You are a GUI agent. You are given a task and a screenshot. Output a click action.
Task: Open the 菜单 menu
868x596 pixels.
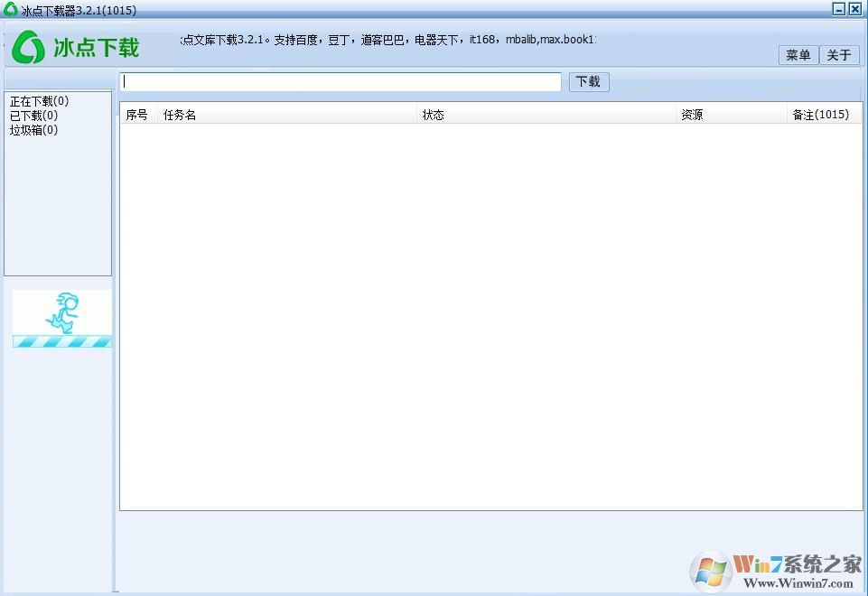(x=798, y=55)
